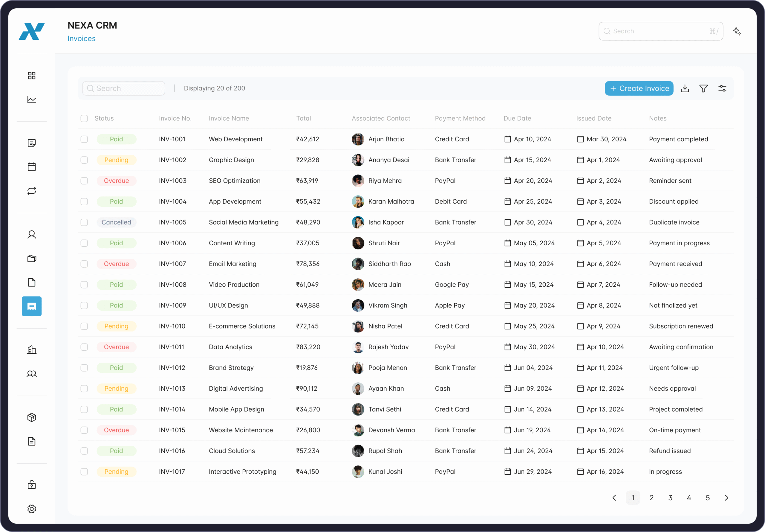
Task: Go to next page with right chevron
Action: [726, 498]
